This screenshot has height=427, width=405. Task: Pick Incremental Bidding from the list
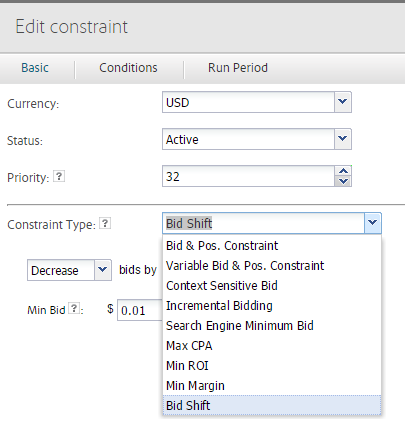pos(272,306)
